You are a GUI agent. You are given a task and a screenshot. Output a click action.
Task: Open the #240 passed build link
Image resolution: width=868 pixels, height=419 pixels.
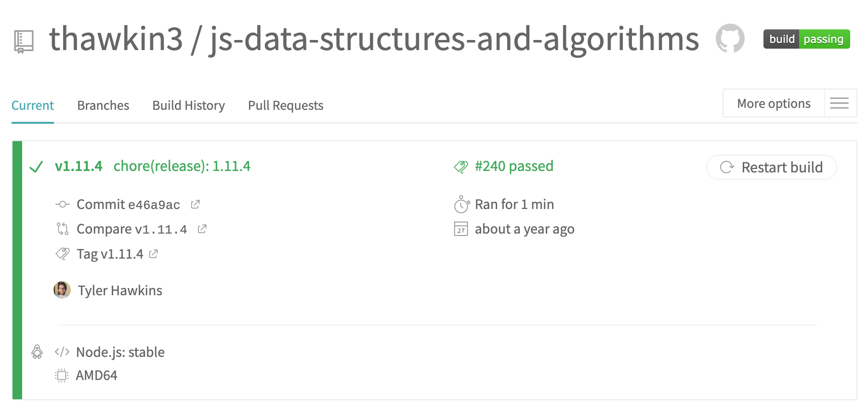pyautogui.click(x=514, y=166)
